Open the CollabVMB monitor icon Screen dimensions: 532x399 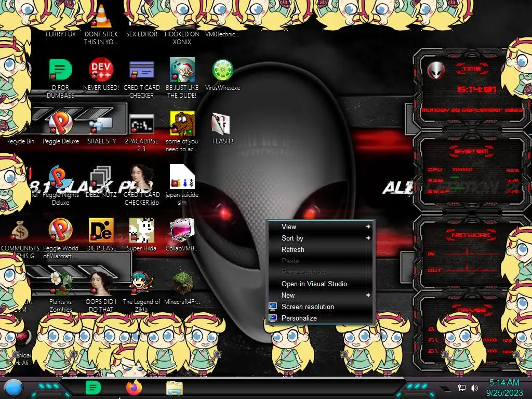[x=182, y=230]
